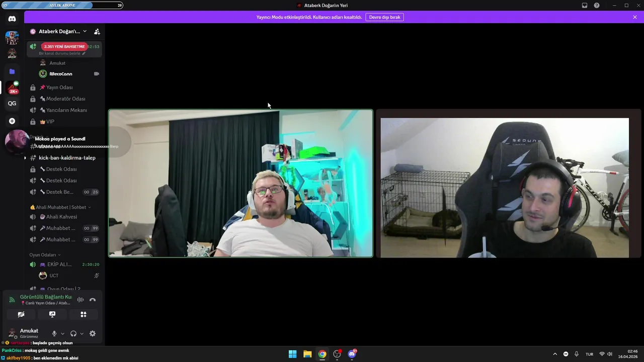
Task: Join Destek Be... voice channel with 00/25
Action: click(64, 192)
